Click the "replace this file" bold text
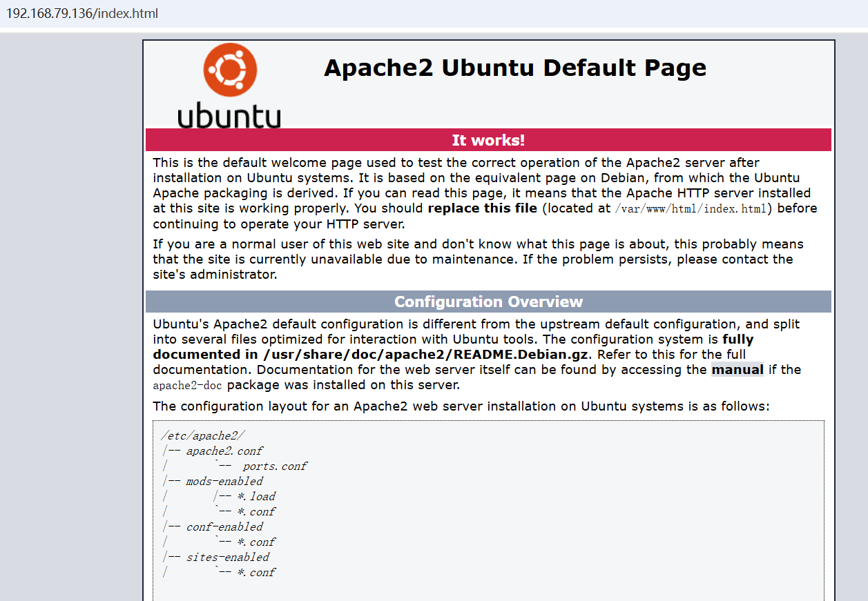The width and height of the screenshot is (868, 601). point(483,208)
